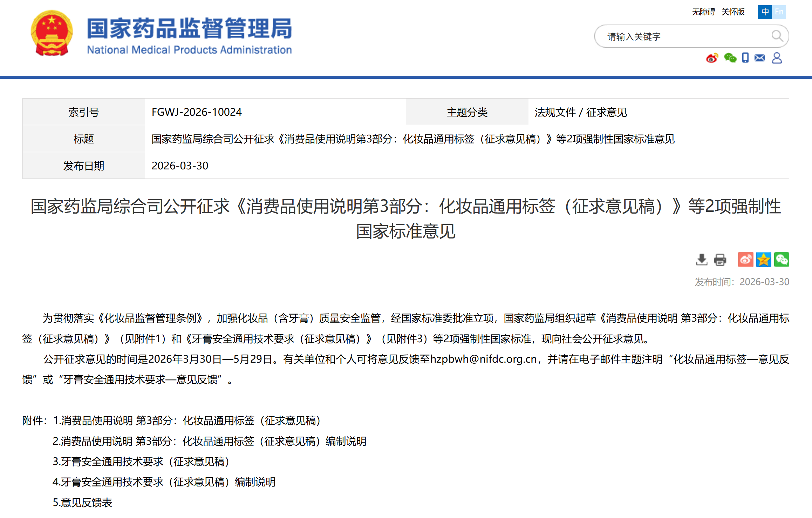Click the mobile phone icon in header
812x518 pixels.
pos(745,58)
